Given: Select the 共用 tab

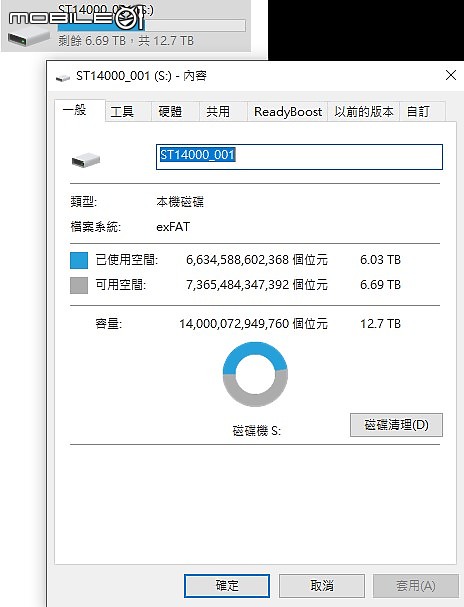Looking at the screenshot, I should pos(223,112).
